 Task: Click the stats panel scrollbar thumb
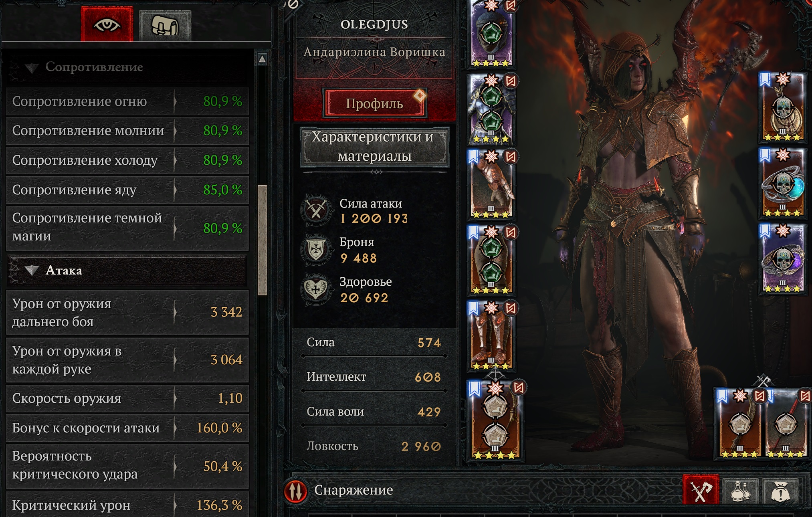click(263, 240)
